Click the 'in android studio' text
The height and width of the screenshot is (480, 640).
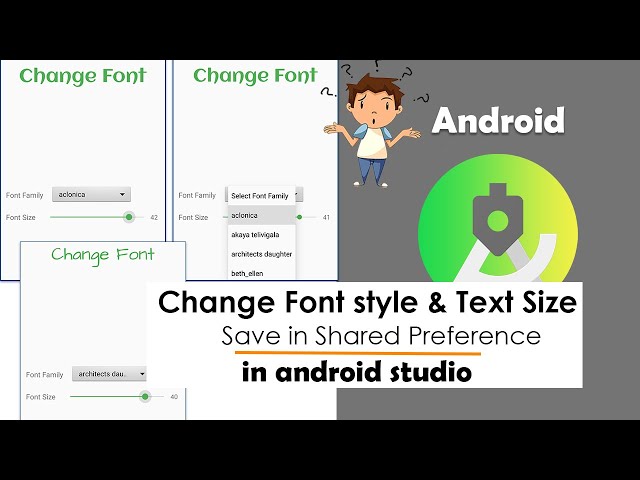tap(357, 371)
